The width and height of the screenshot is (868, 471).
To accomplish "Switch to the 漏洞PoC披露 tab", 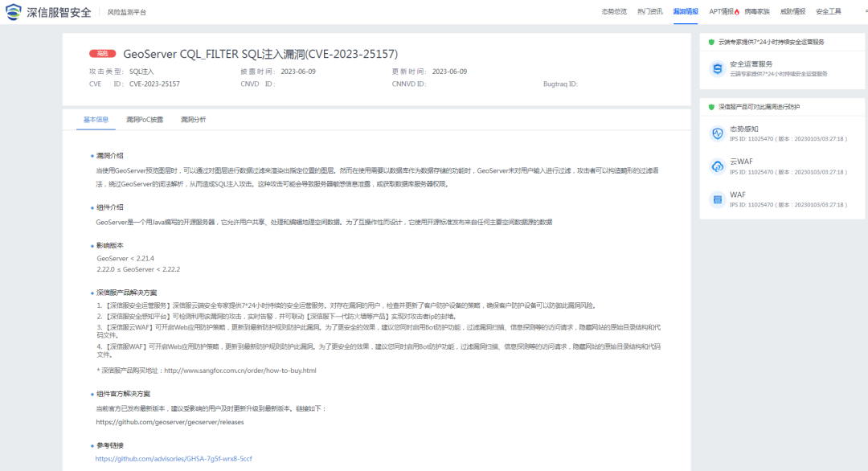I will click(x=145, y=120).
